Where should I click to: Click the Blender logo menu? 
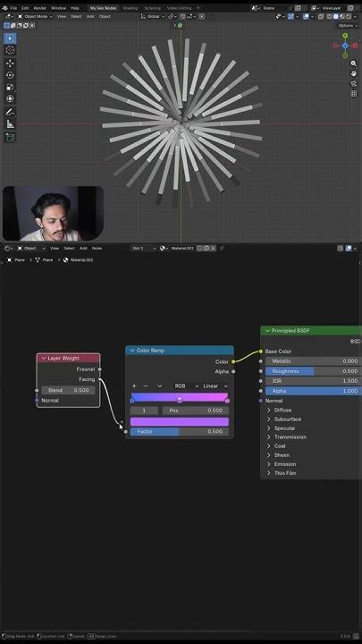4,8
